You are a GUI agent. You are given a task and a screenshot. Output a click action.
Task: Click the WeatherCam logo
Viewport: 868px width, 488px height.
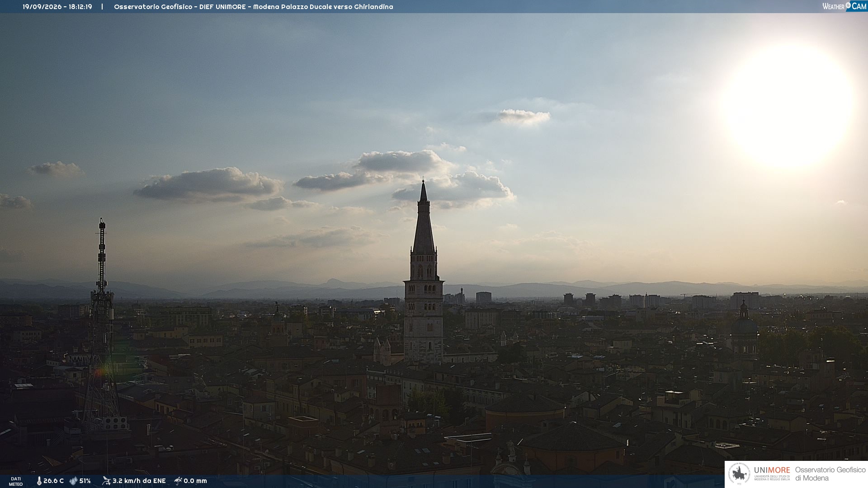click(x=844, y=6)
